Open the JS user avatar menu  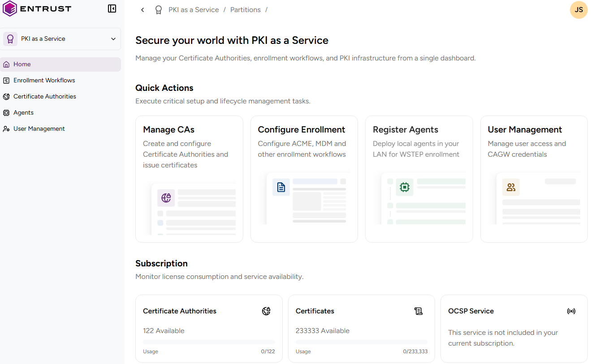(x=578, y=10)
